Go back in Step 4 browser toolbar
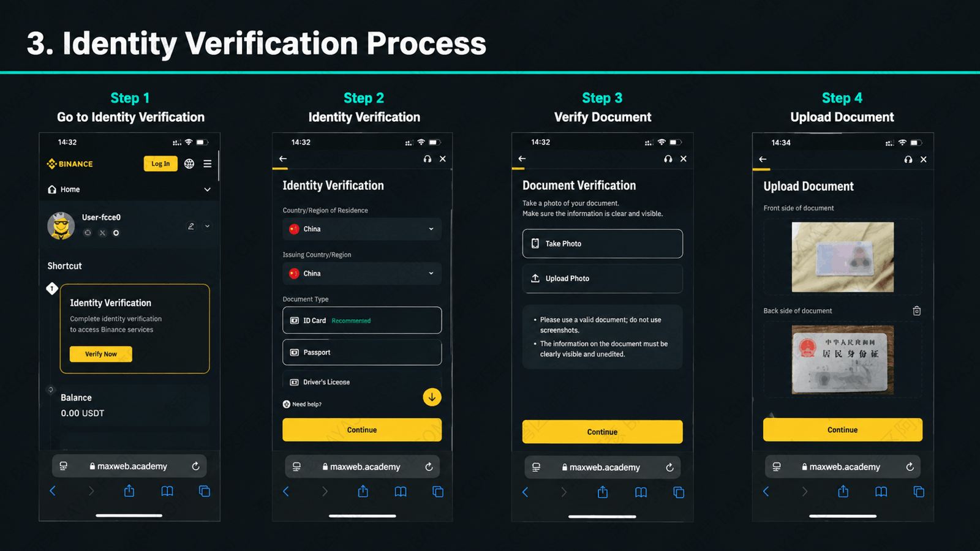 coord(766,492)
